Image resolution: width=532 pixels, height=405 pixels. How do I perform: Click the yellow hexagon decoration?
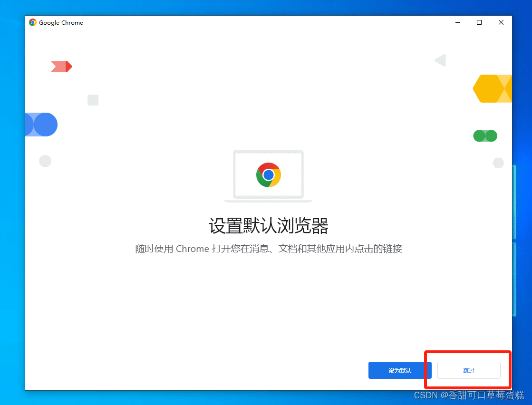(x=490, y=88)
